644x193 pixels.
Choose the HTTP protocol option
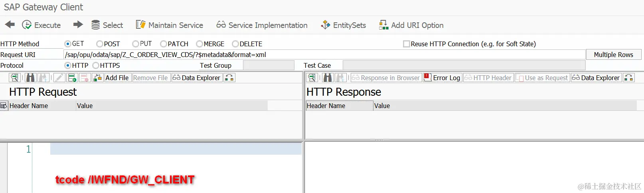68,65
